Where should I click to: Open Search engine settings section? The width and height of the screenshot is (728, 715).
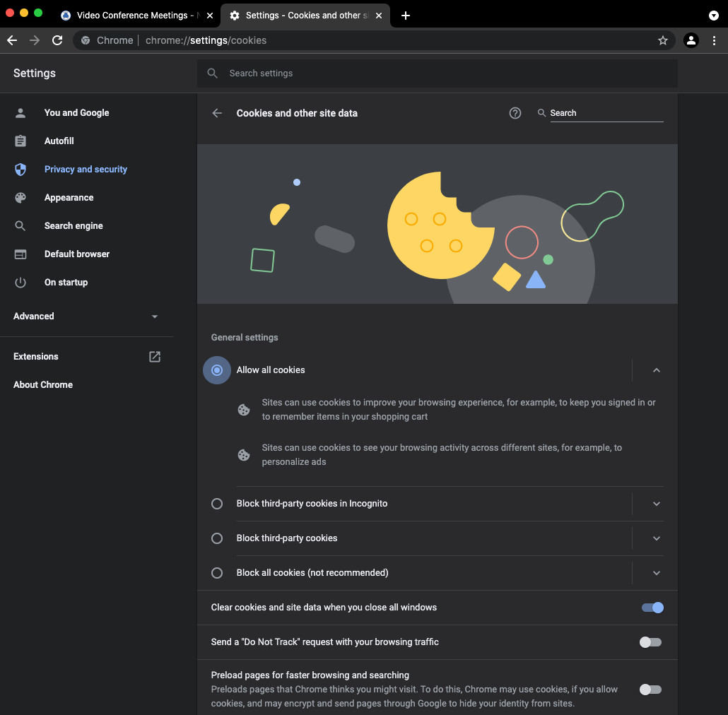74,226
